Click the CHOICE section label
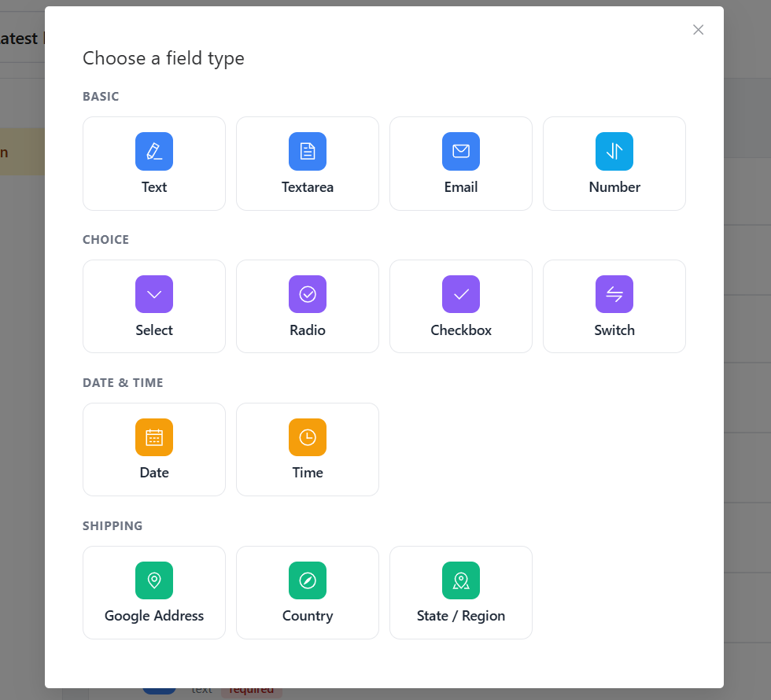This screenshot has width=771, height=700. (x=105, y=239)
